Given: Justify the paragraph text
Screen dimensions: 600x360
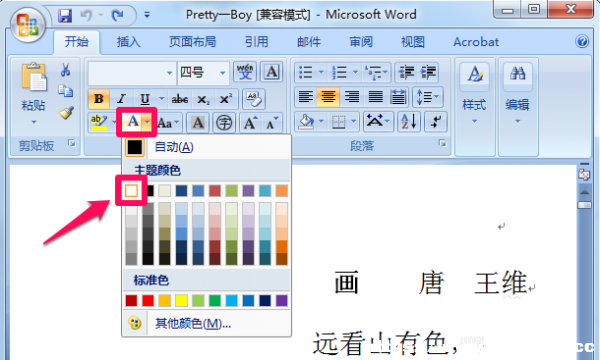Looking at the screenshot, I should click(375, 96).
